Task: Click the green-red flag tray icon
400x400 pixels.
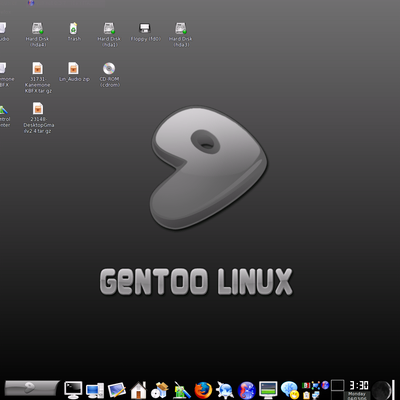Action: tap(306, 386)
